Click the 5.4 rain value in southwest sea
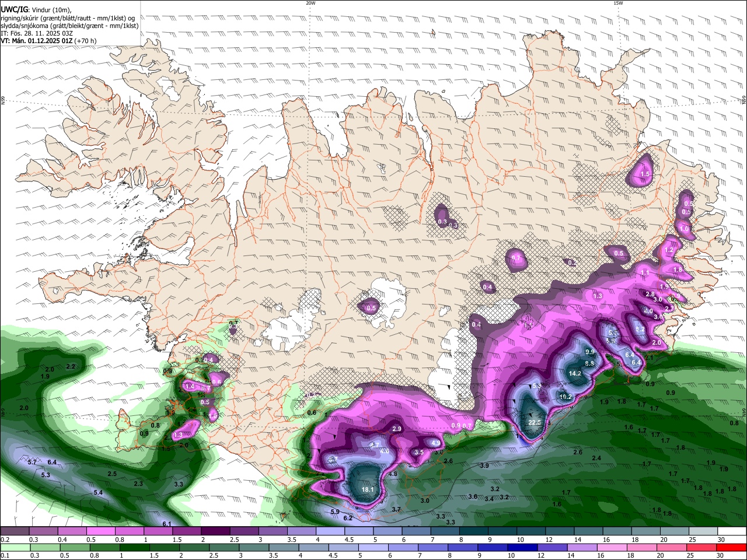The height and width of the screenshot is (560, 747). point(98,492)
